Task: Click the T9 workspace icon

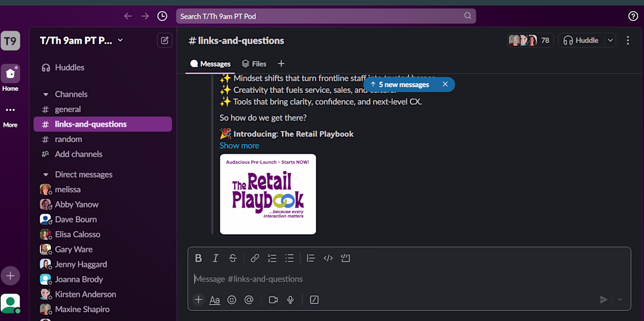Action: click(11, 40)
